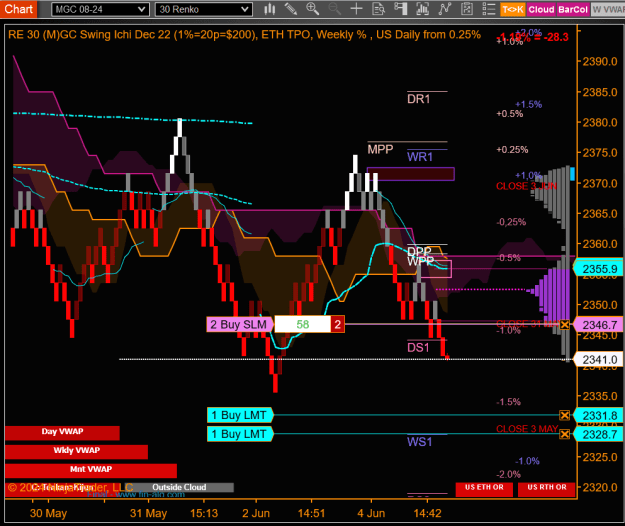Click the 2341.0 current price marker
The image size is (625, 526).
599,360
